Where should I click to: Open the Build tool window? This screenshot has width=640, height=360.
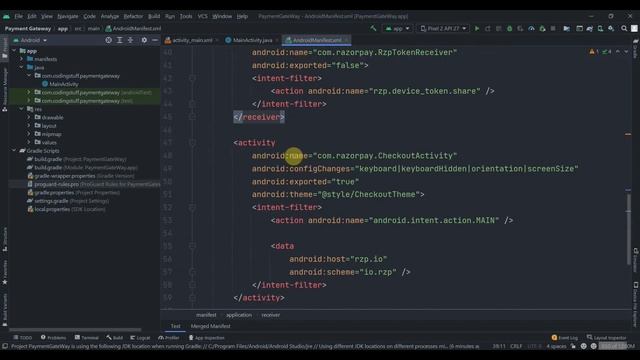click(x=115, y=338)
